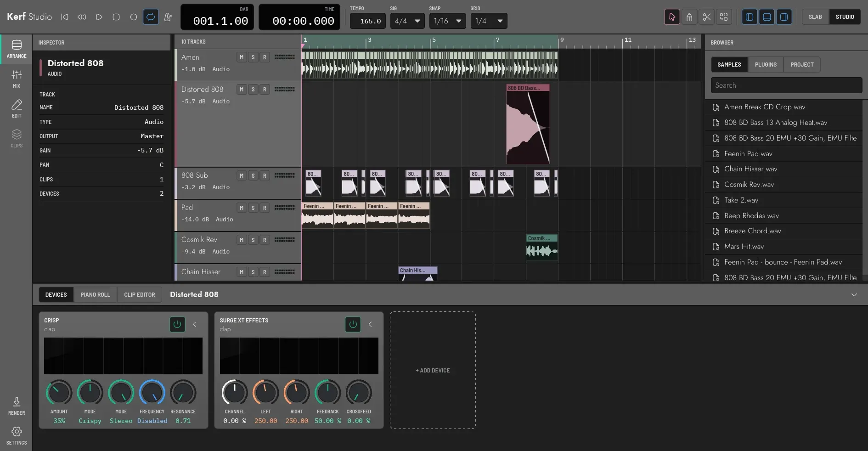
Task: Mute the Amen track
Action: tap(242, 57)
